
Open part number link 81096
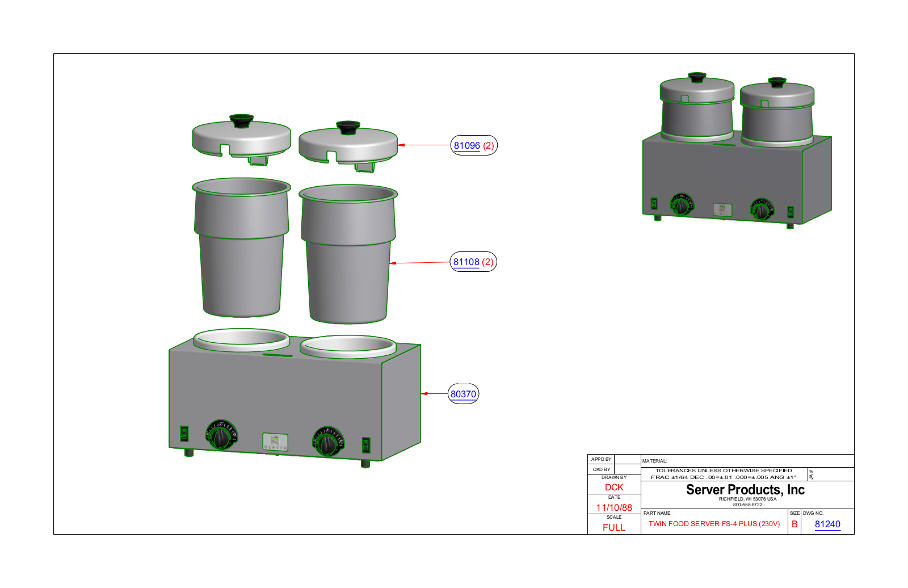point(466,145)
